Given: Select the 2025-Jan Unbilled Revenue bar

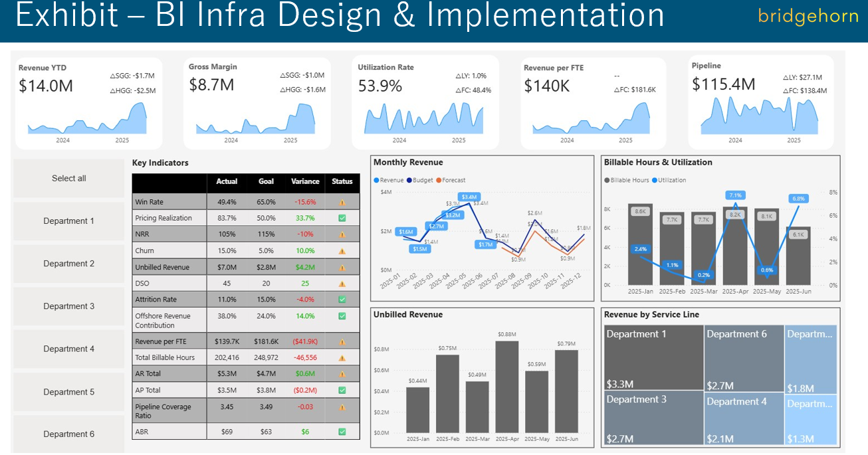Looking at the screenshot, I should point(418,409).
